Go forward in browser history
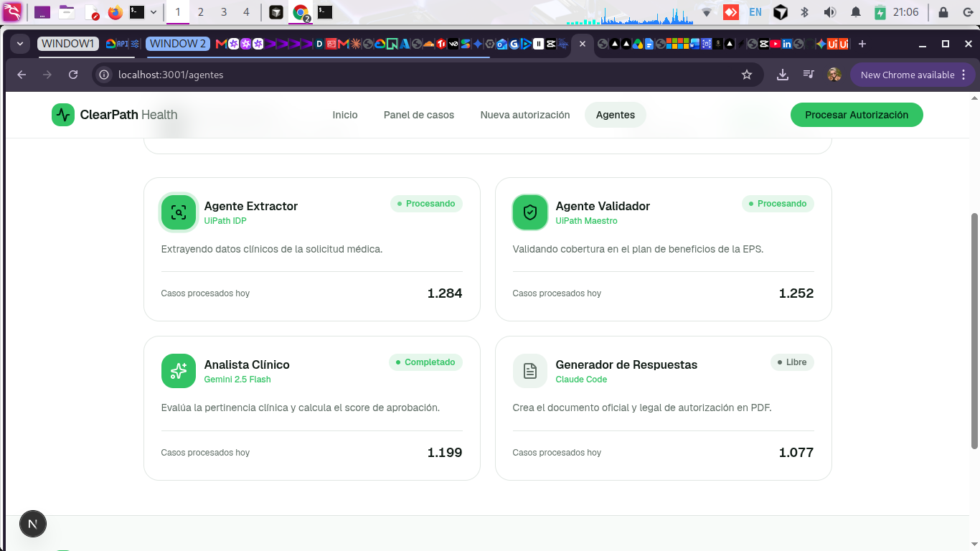 click(x=47, y=75)
